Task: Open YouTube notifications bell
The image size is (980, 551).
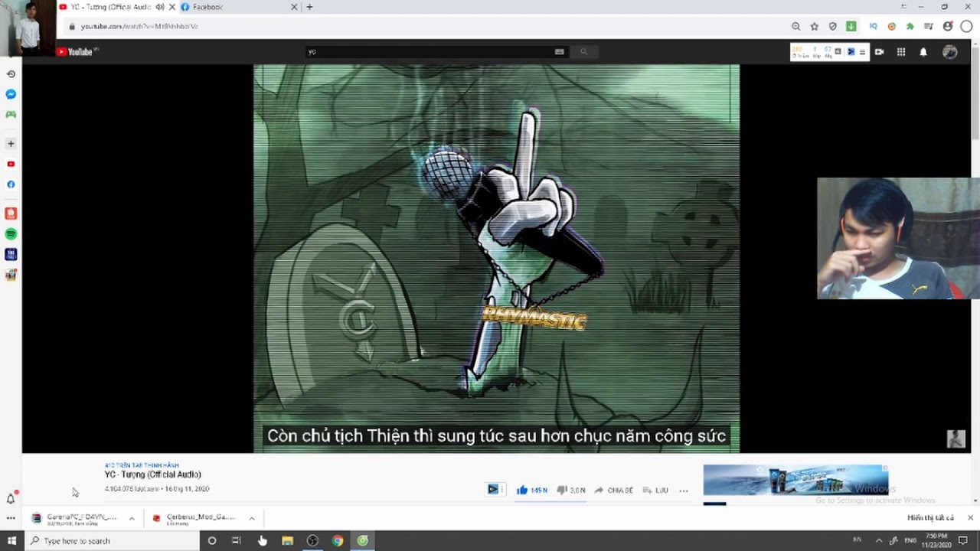Action: 923,52
